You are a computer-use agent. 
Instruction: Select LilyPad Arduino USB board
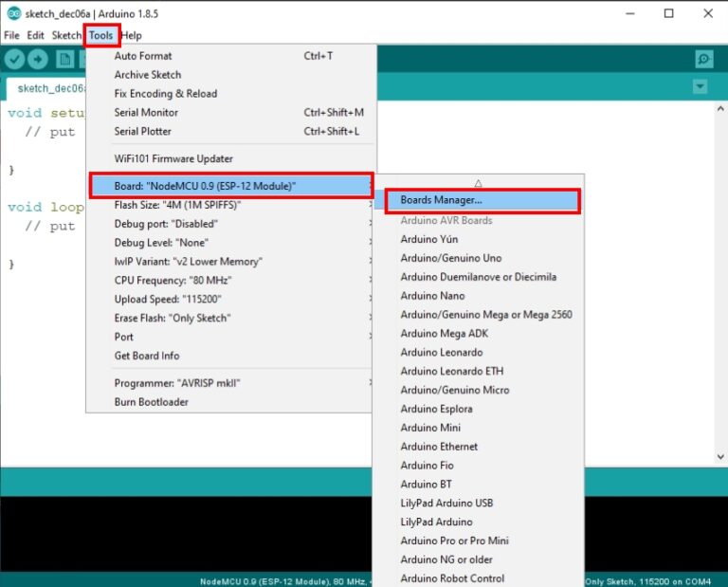(x=479, y=504)
